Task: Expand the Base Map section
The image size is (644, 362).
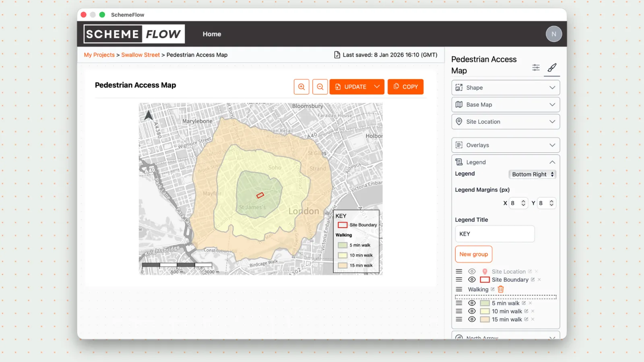Action: point(506,105)
